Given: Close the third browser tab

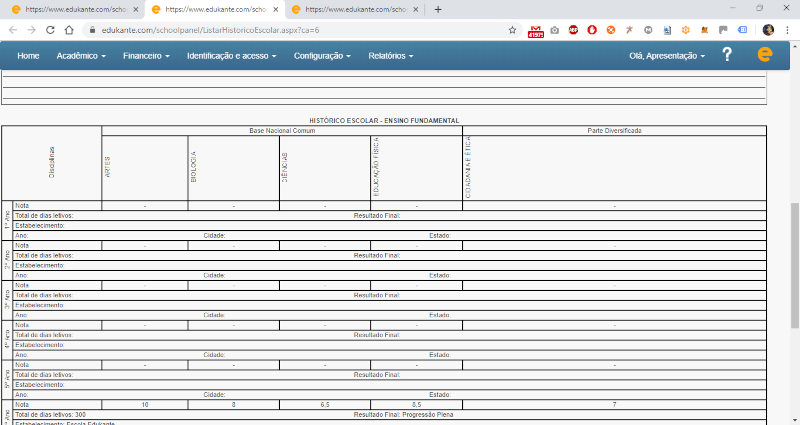Looking at the screenshot, I should pyautogui.click(x=415, y=10).
